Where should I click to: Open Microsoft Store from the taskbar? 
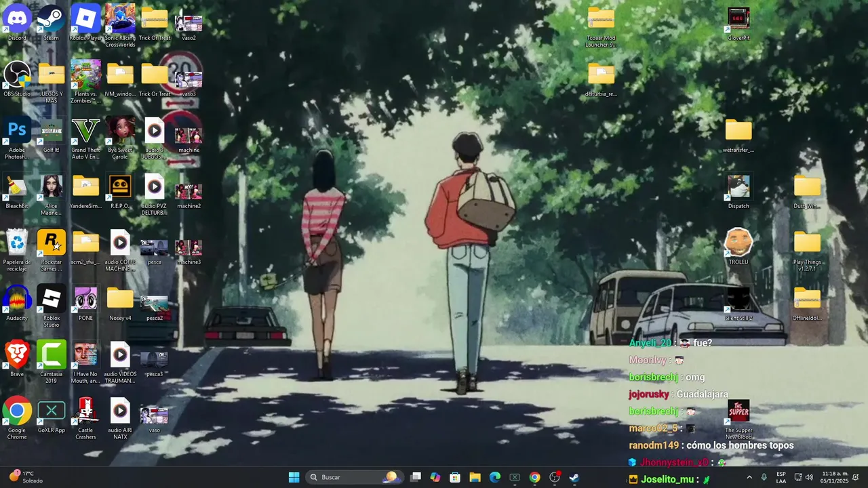(455, 477)
